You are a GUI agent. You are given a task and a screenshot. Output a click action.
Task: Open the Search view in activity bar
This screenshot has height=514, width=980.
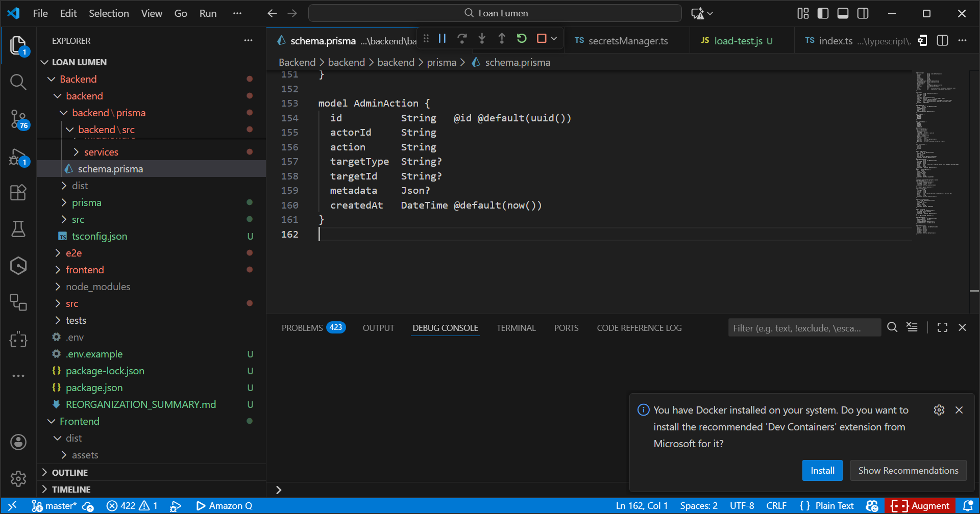[x=18, y=82]
